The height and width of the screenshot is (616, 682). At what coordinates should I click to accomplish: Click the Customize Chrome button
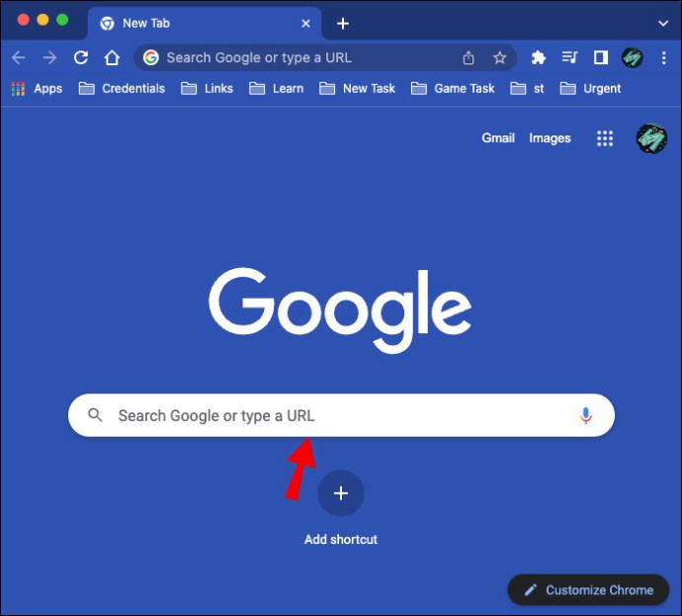588,590
